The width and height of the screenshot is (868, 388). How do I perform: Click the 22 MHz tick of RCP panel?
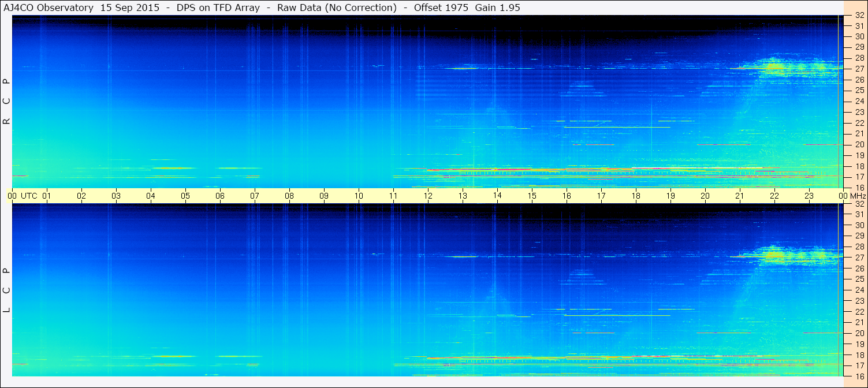(x=859, y=123)
